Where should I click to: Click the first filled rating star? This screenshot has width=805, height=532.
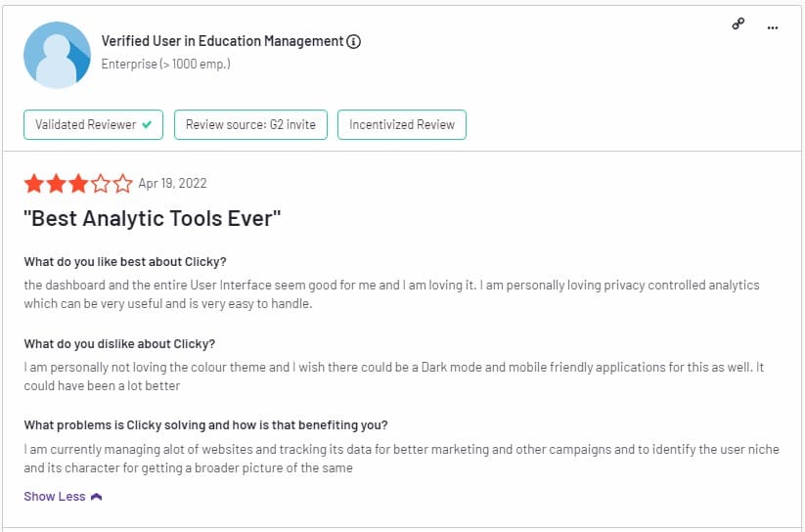coord(34,183)
